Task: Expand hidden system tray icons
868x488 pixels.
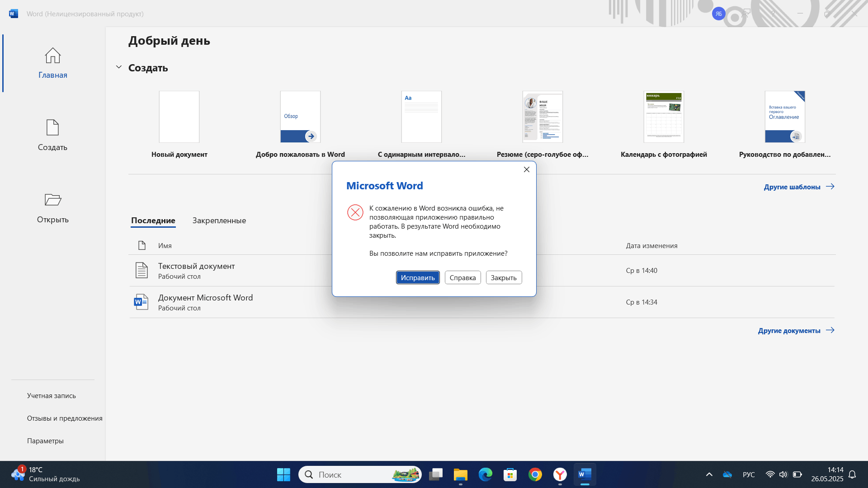Action: click(709, 474)
